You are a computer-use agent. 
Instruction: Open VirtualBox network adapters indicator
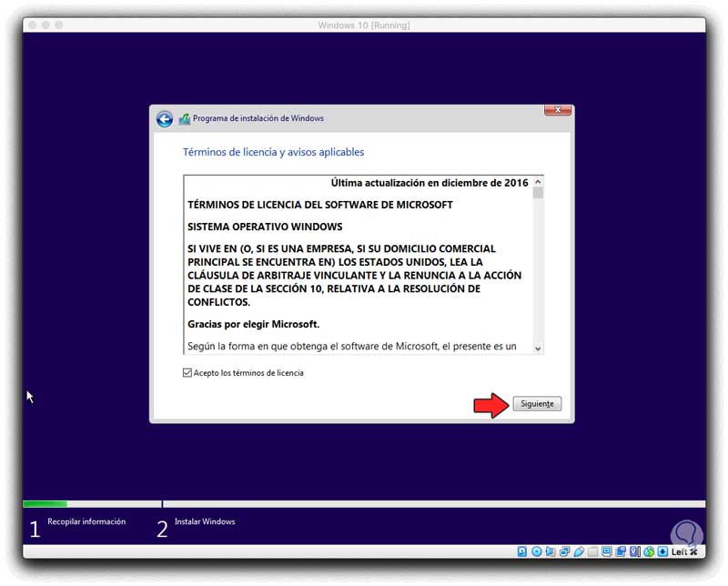[x=565, y=551]
